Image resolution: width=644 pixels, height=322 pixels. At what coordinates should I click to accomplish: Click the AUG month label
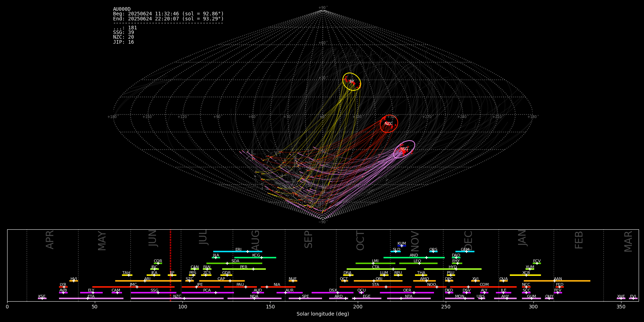tap(255, 239)
